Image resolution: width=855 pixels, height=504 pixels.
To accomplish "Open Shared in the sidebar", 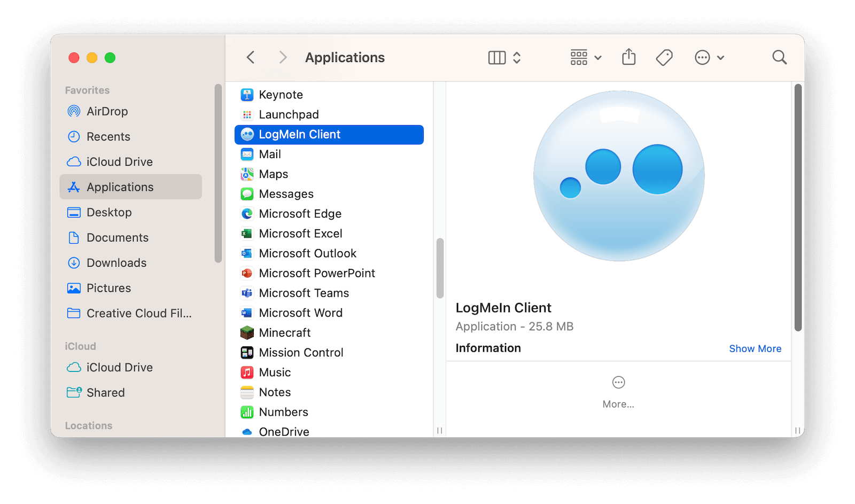I will coord(131,392).
